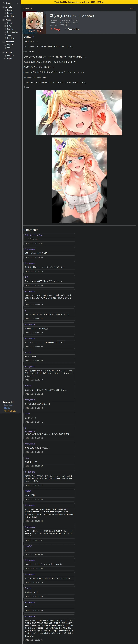Favorite this post with the star
The height and width of the screenshot is (644, 138).
[72, 29]
